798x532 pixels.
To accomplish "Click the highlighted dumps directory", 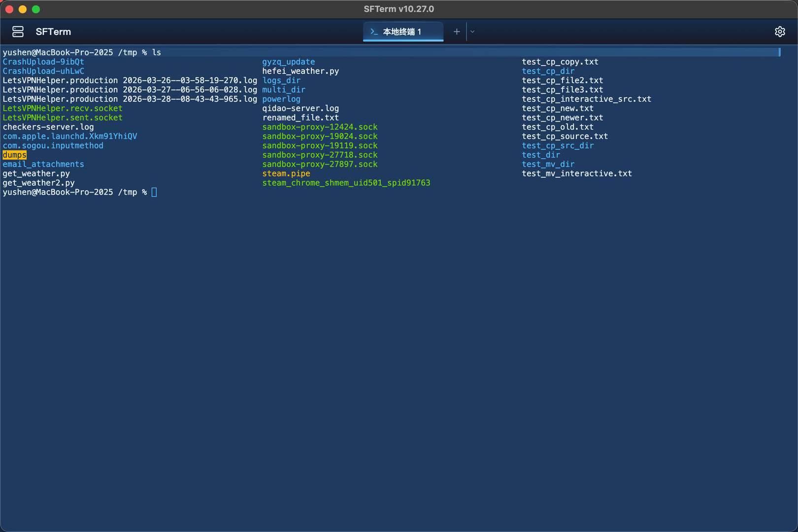I will point(14,155).
